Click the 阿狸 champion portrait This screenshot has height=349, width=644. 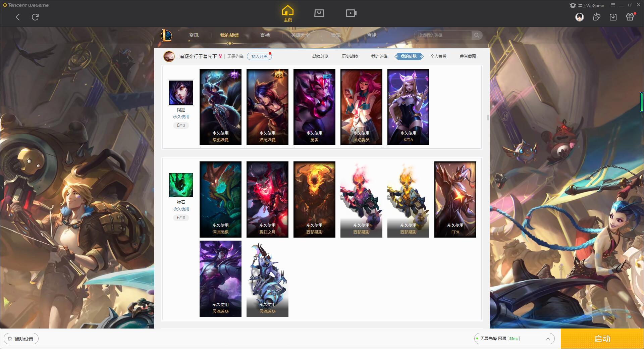tap(181, 93)
